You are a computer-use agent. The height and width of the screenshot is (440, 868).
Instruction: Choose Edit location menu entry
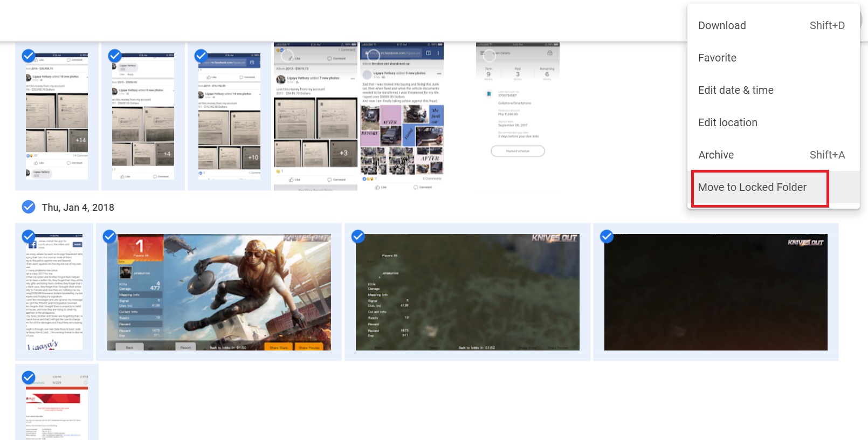(773, 122)
